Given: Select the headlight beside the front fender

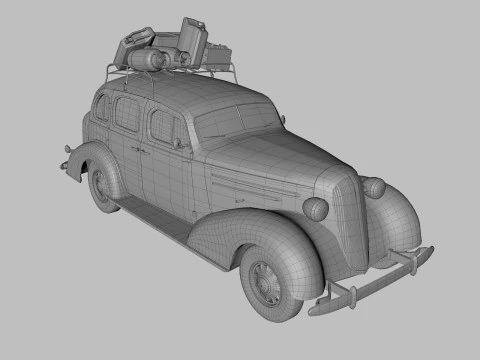Looking at the screenshot, I should 315,209.
